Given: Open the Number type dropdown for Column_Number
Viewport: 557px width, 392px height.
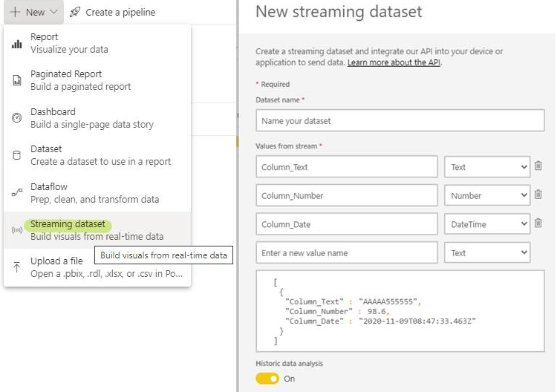Looking at the screenshot, I should point(487,195).
